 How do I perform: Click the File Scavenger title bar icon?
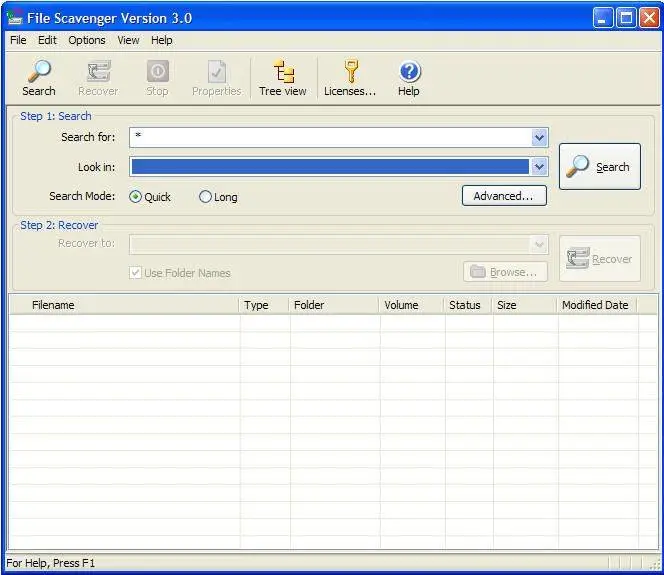[x=14, y=18]
